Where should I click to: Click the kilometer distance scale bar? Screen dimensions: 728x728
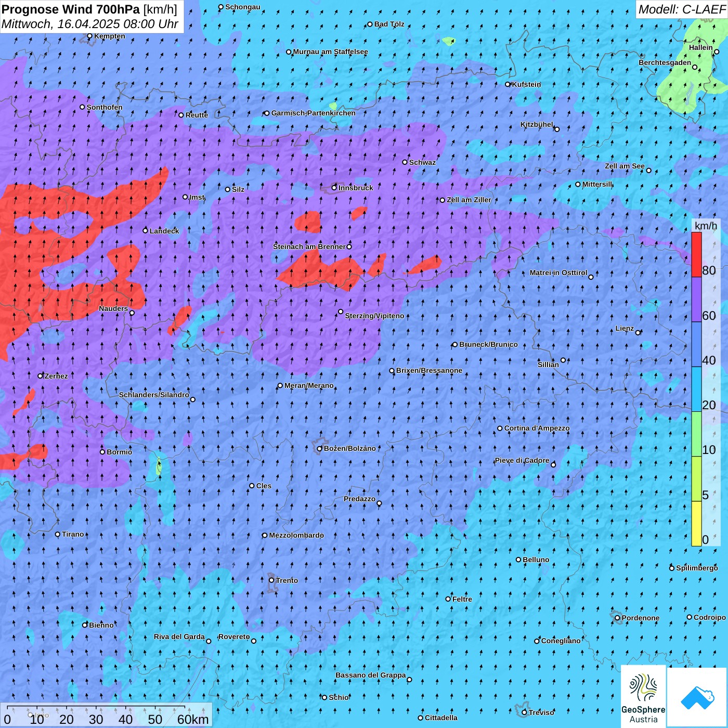point(107,716)
